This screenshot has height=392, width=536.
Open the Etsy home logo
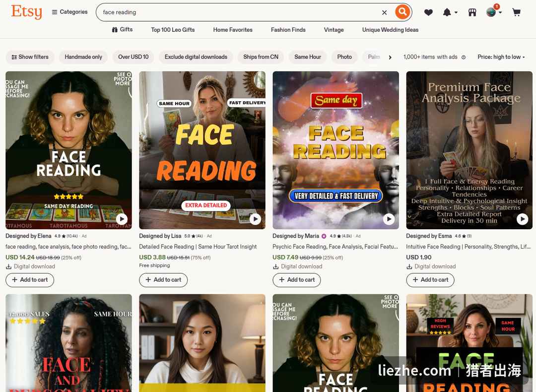(x=26, y=12)
